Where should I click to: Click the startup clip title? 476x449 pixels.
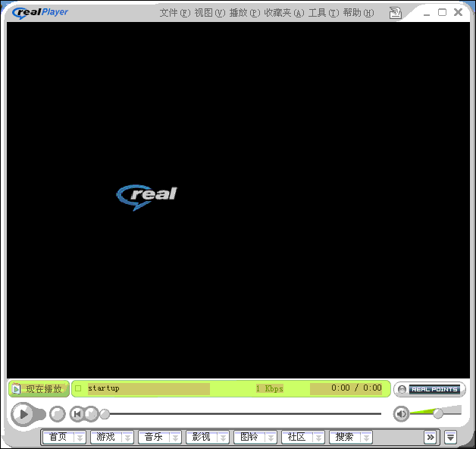tap(104, 388)
